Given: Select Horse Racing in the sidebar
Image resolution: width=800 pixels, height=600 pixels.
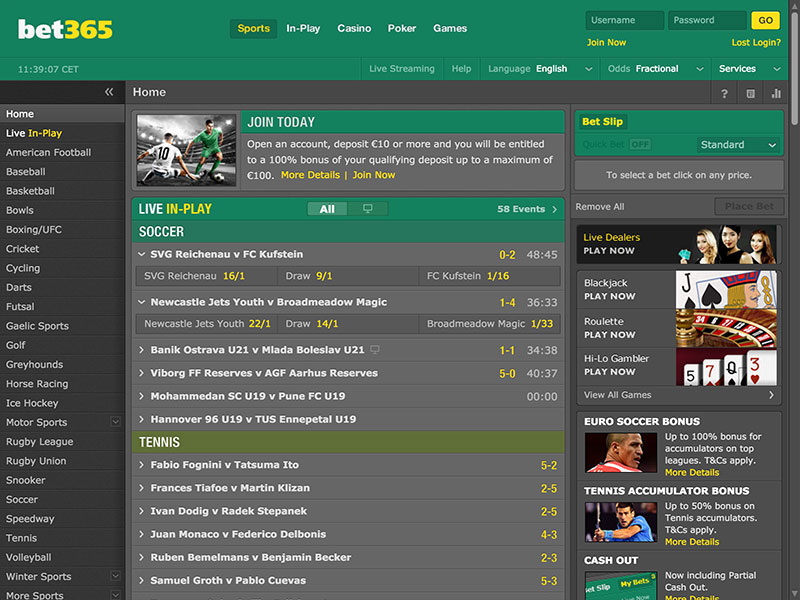Looking at the screenshot, I should click(x=62, y=384).
